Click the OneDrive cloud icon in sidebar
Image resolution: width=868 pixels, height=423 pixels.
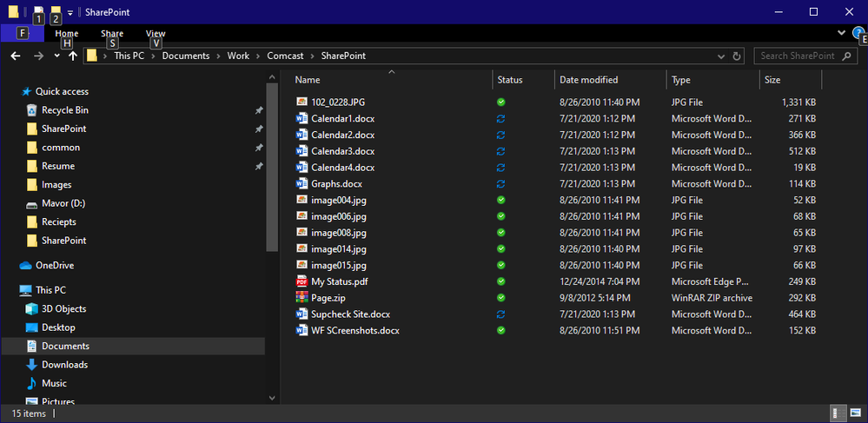click(x=25, y=265)
